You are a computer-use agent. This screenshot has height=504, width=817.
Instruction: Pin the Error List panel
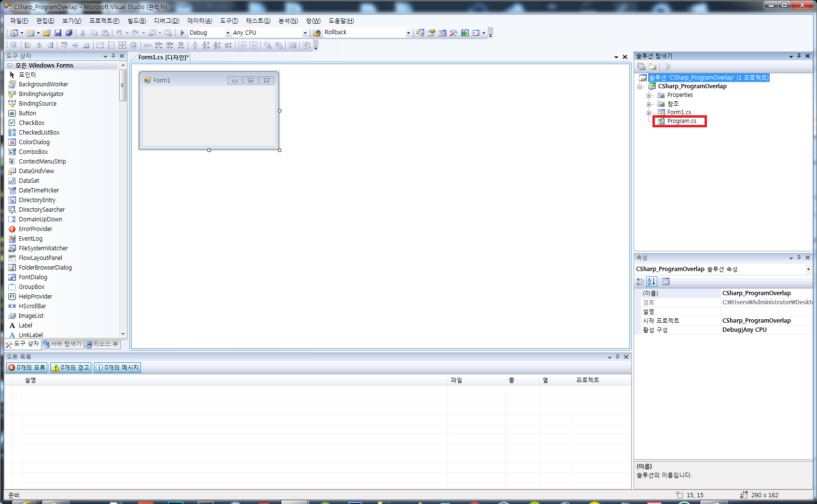click(x=618, y=357)
